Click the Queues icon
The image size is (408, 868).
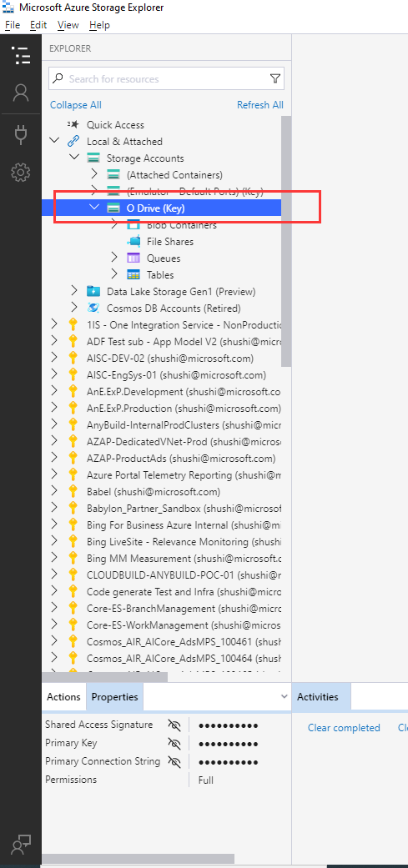click(133, 258)
